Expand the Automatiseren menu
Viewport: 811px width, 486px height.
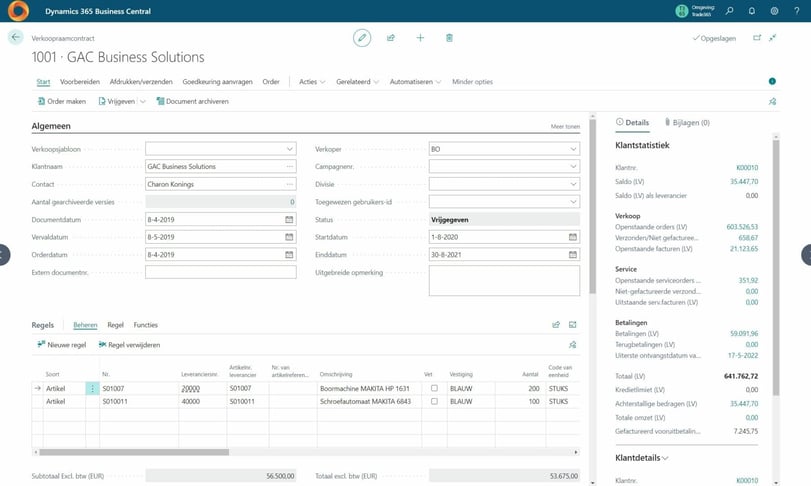coord(415,82)
